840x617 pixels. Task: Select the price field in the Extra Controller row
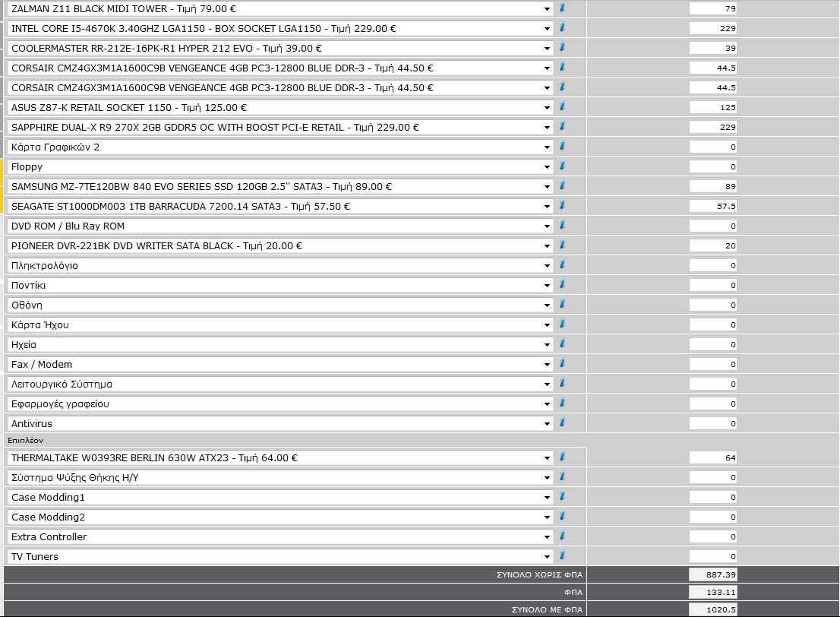click(713, 536)
